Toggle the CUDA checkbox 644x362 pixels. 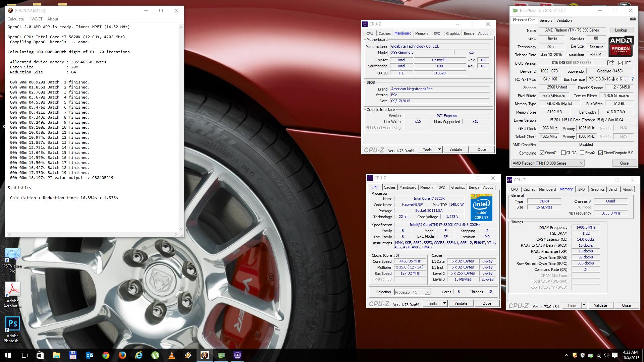(x=563, y=153)
